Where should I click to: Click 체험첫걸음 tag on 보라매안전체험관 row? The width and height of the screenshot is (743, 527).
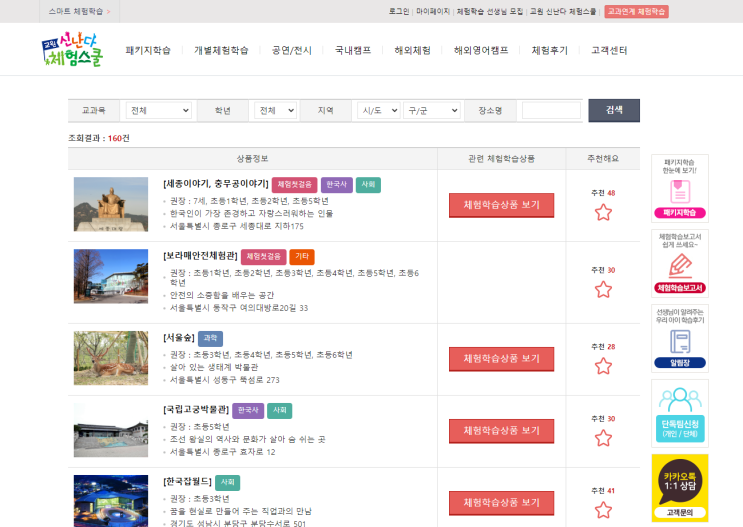click(263, 256)
